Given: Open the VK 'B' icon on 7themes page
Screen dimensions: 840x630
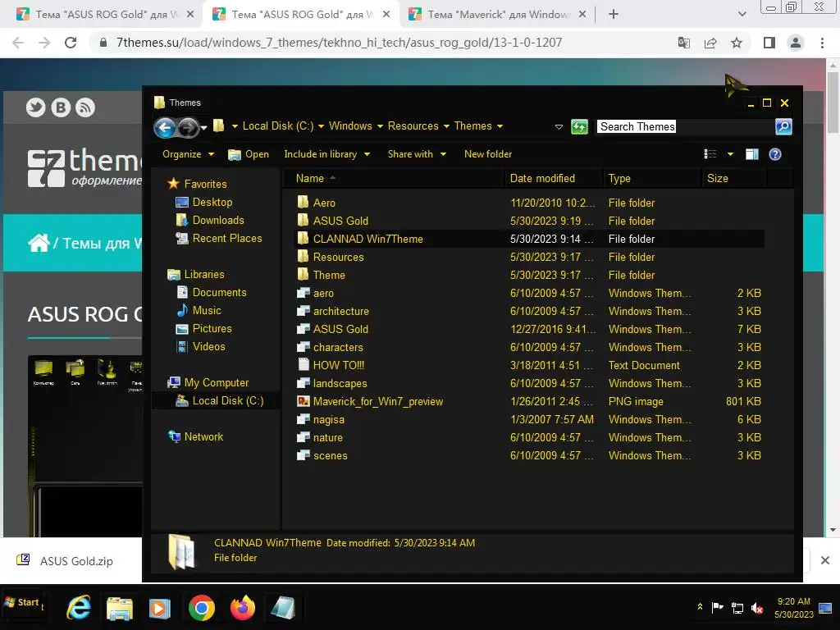Looking at the screenshot, I should point(61,107).
